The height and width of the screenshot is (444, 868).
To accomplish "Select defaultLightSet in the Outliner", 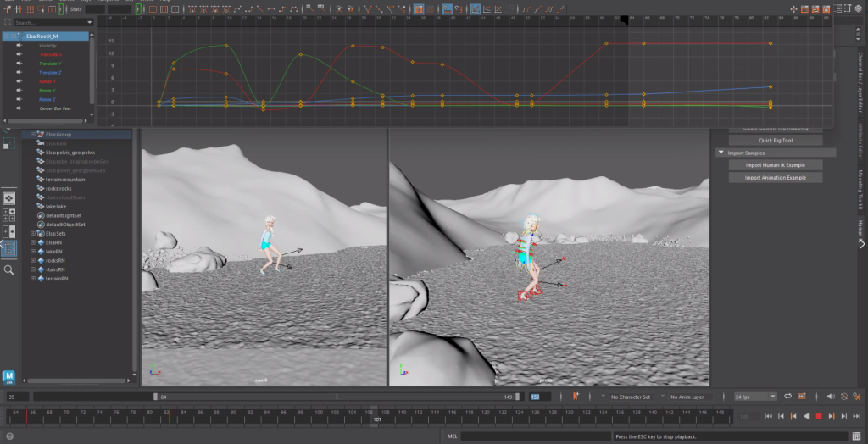I will (64, 215).
